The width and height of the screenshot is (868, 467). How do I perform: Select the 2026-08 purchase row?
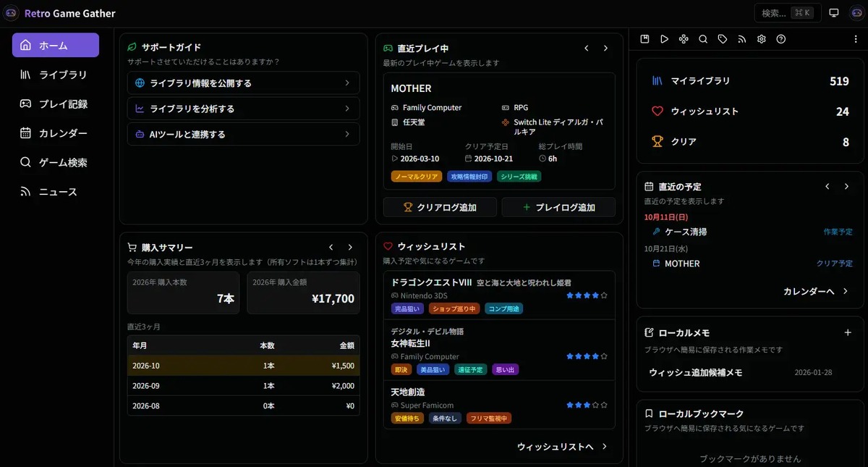pyautogui.click(x=243, y=405)
